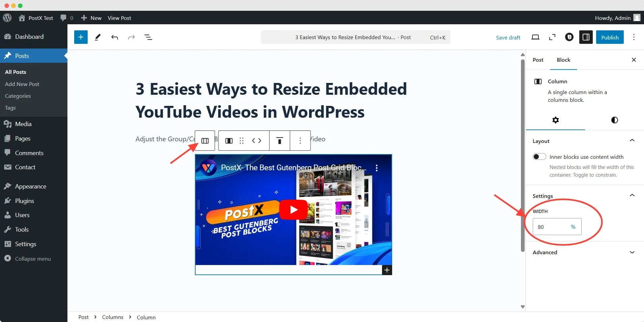This screenshot has height=322, width=644.
Task: Open Categories submenu item
Action: coord(18,96)
